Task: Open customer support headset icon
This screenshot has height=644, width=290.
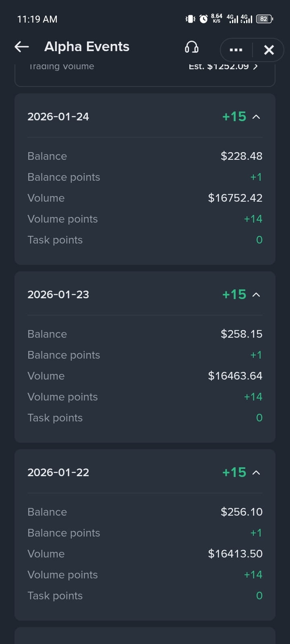Action: point(192,47)
